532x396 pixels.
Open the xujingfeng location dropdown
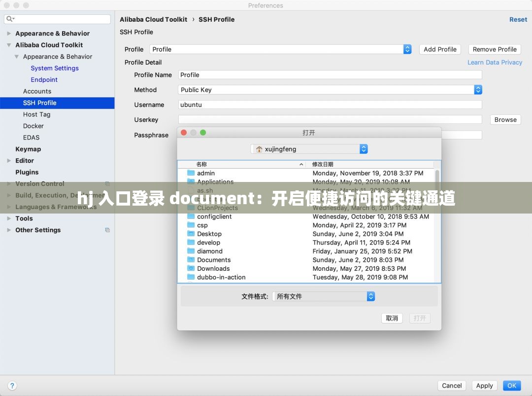[363, 148]
